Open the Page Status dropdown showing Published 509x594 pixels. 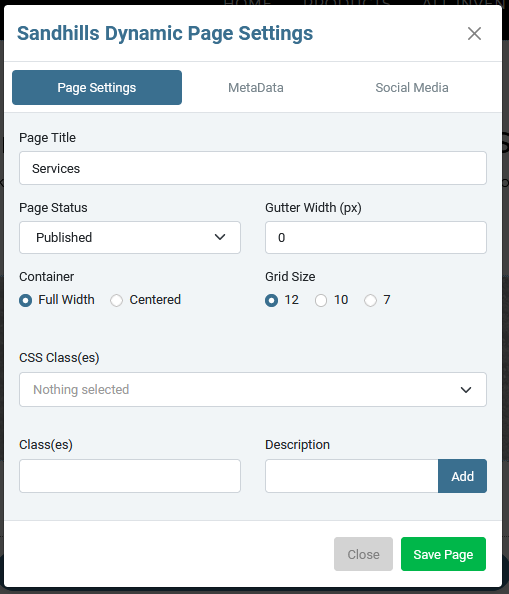pyautogui.click(x=130, y=238)
